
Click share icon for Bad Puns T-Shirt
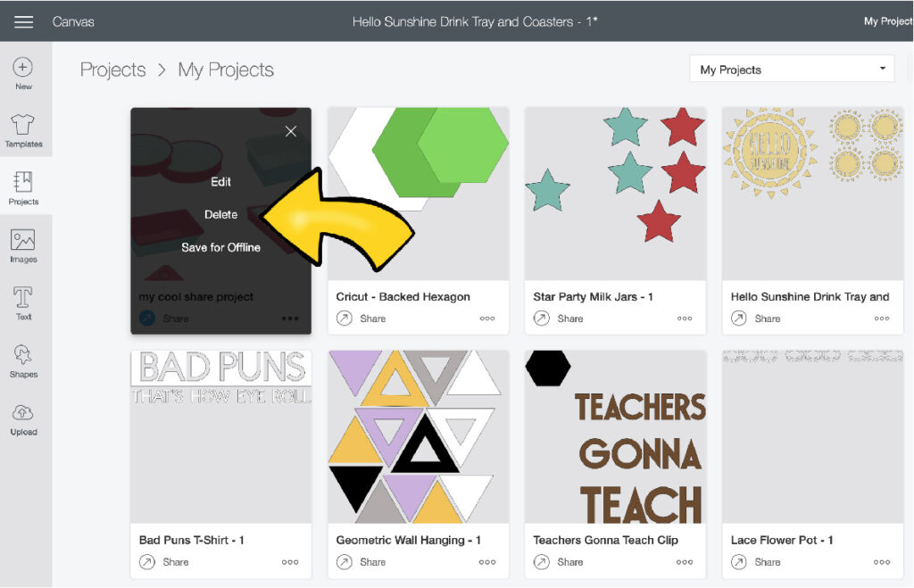click(x=147, y=562)
